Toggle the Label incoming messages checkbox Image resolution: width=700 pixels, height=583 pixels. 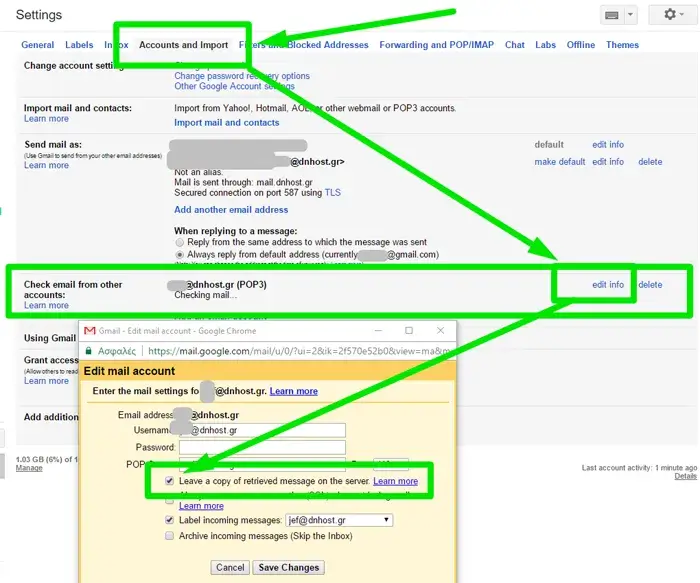[x=169, y=520]
